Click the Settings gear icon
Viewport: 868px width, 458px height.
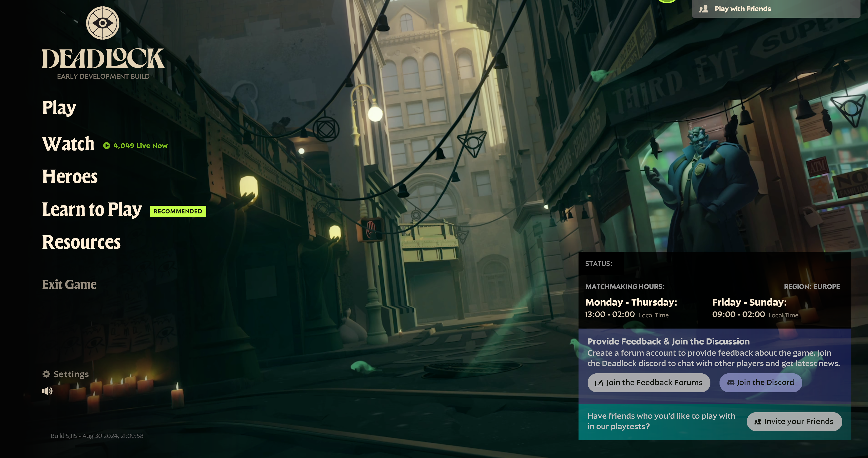pyautogui.click(x=46, y=374)
